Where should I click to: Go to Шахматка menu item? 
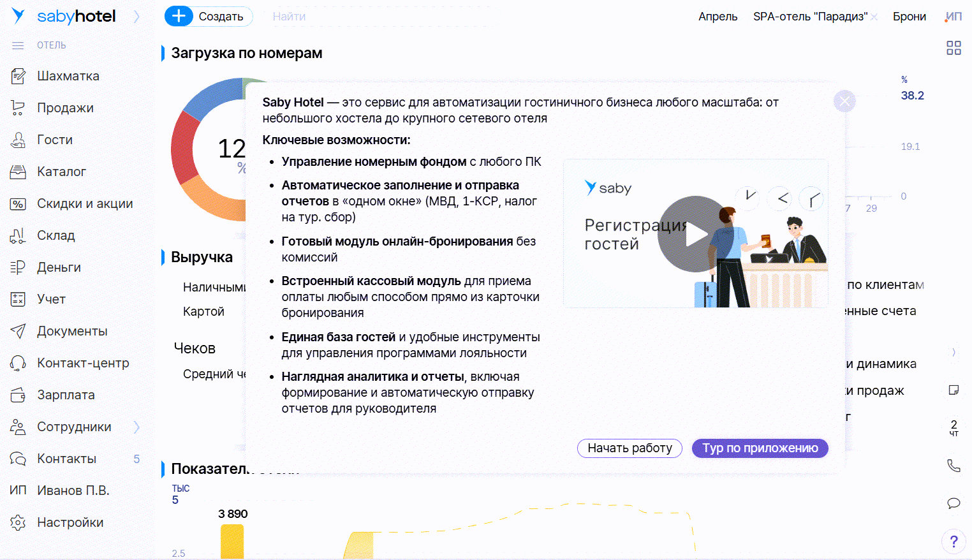tap(68, 76)
